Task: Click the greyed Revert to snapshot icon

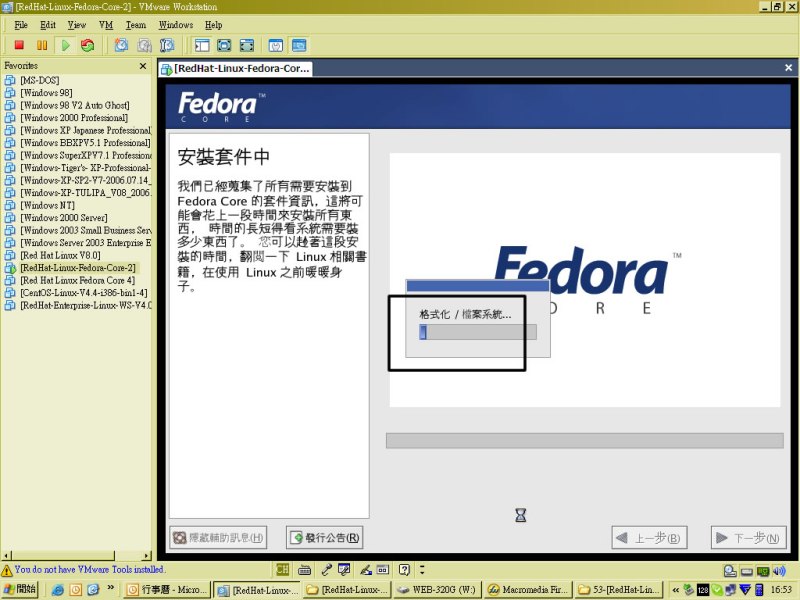Action: 144,45
